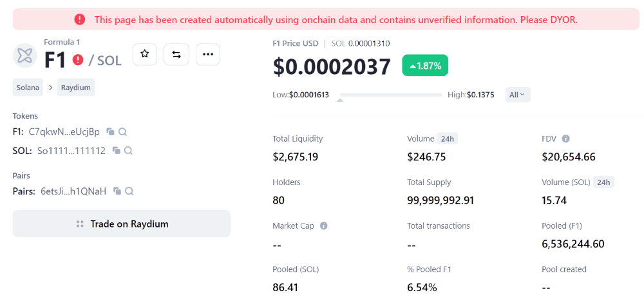Viewport: 644px width, 306px height.
Task: Copy the SOL token address
Action: point(117,151)
